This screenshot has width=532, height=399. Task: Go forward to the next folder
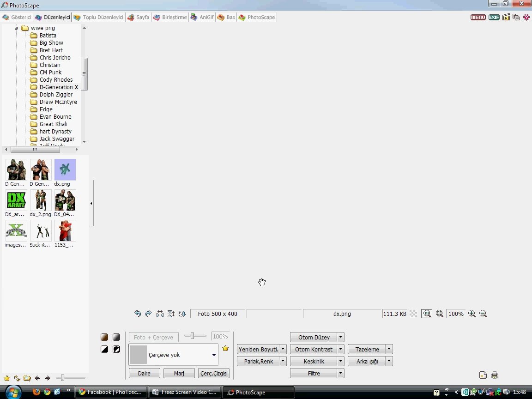[48, 378]
